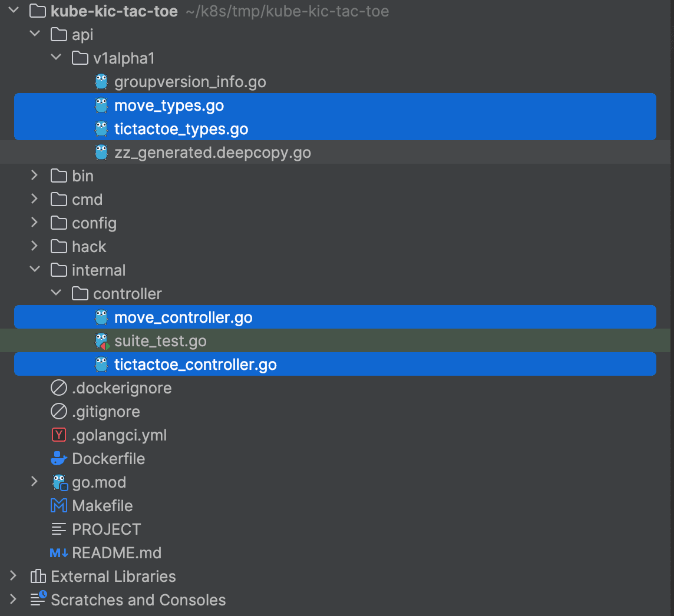Select the hack folder
Image resolution: width=674 pixels, height=616 pixels.
point(89,247)
